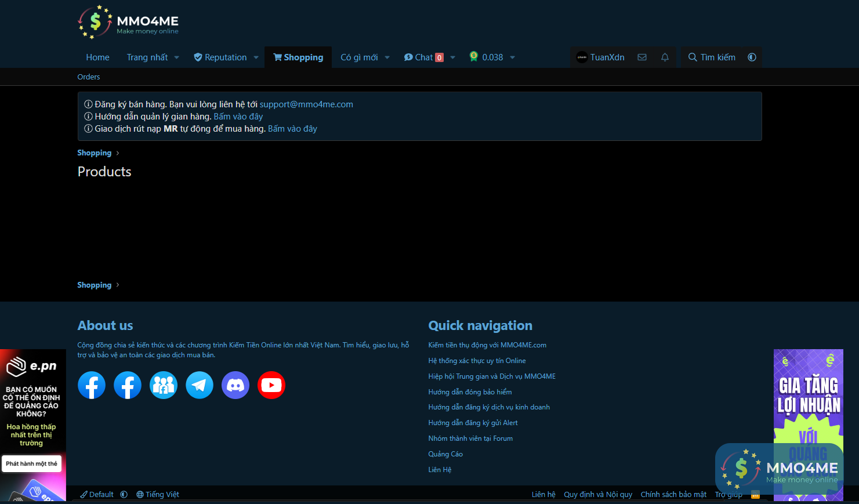Open the Có gì mới menu item

pos(359,57)
